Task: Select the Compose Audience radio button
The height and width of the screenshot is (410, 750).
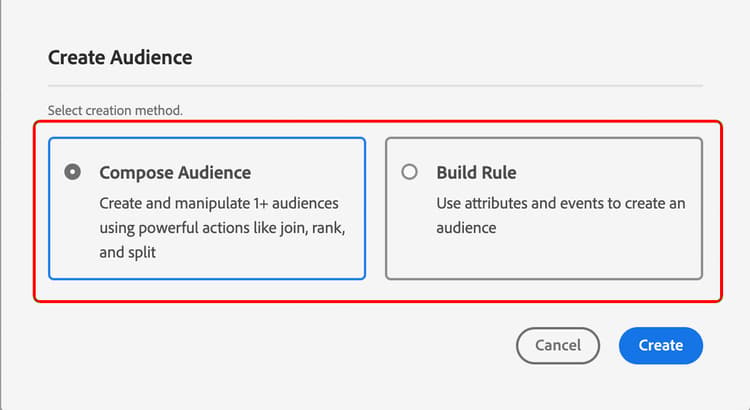Action: tap(73, 172)
